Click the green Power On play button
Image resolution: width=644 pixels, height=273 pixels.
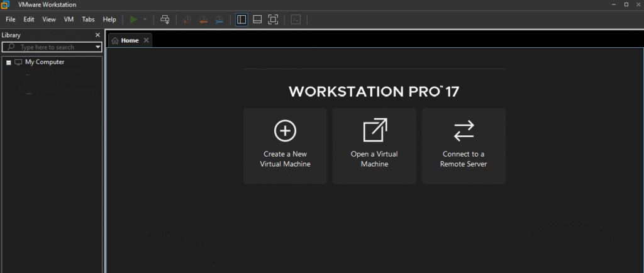pyautogui.click(x=133, y=19)
